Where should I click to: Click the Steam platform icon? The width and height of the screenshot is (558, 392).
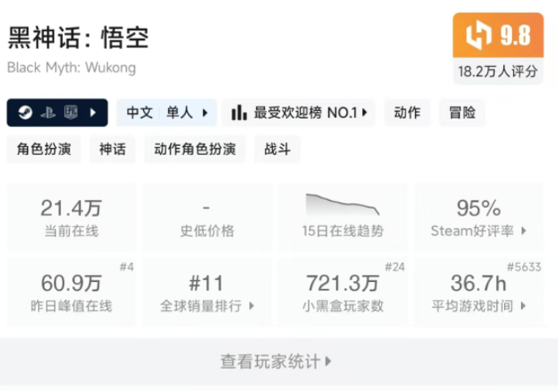tap(25, 113)
